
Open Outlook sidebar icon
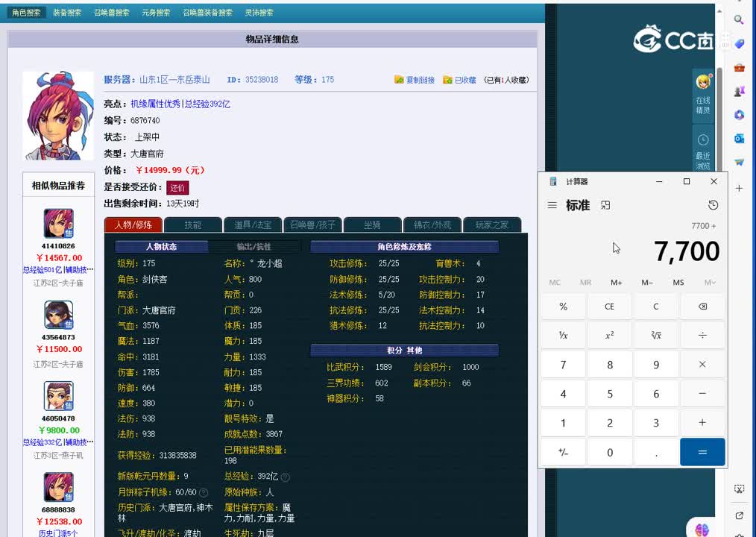click(739, 139)
